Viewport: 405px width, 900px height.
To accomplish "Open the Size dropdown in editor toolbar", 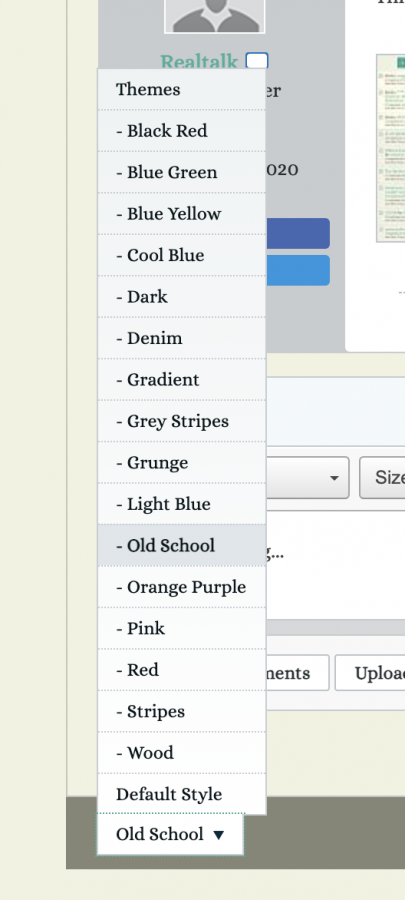I will [x=382, y=478].
